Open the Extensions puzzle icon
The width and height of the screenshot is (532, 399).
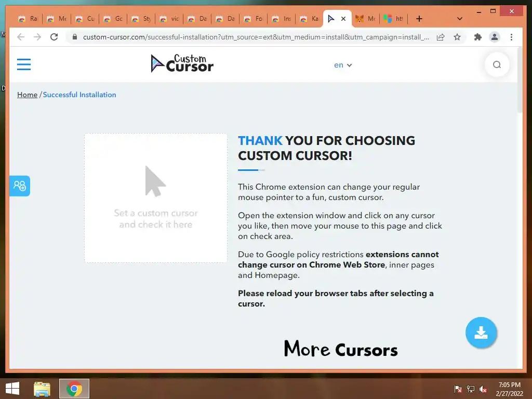(x=478, y=37)
